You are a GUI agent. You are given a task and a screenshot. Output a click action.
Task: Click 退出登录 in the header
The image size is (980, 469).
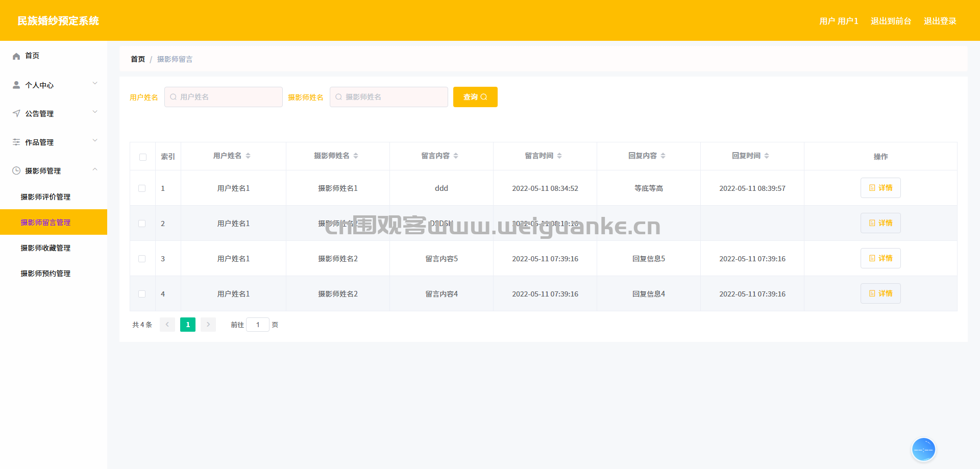tap(940, 21)
